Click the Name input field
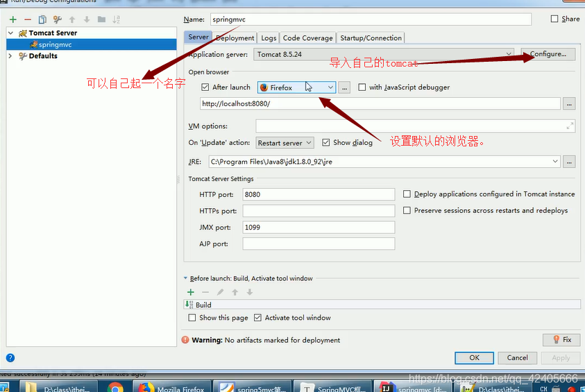The width and height of the screenshot is (585, 392). [371, 19]
